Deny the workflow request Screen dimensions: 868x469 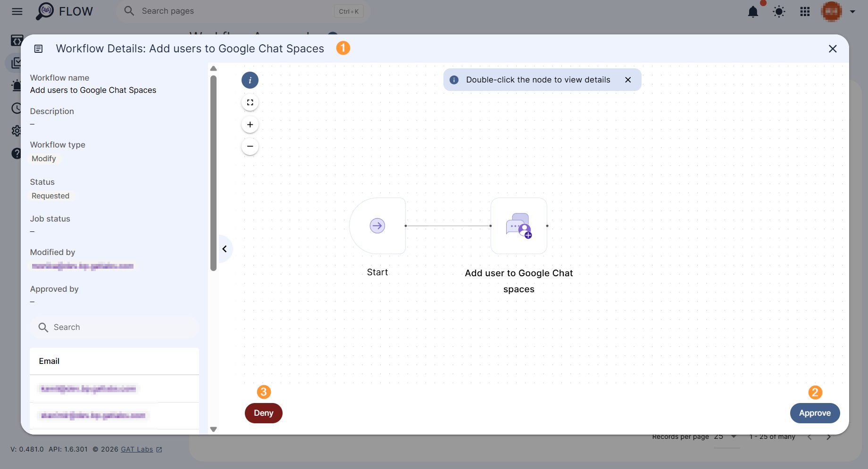(x=264, y=413)
